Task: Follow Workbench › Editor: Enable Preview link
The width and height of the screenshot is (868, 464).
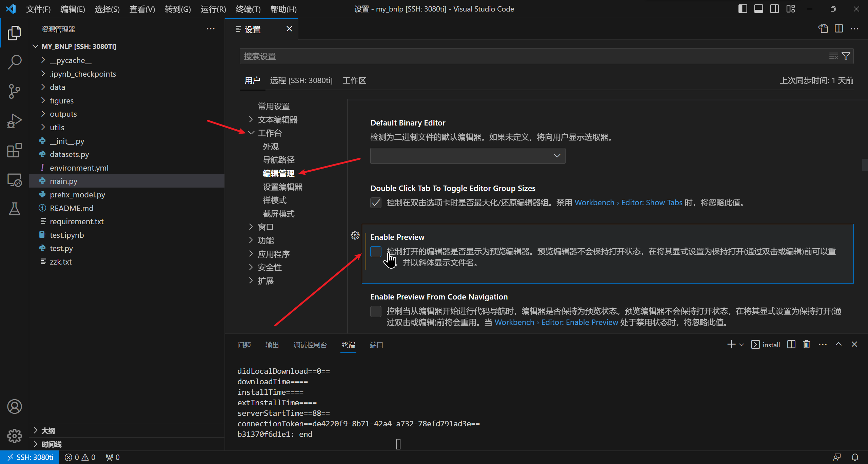Action: tap(556, 322)
